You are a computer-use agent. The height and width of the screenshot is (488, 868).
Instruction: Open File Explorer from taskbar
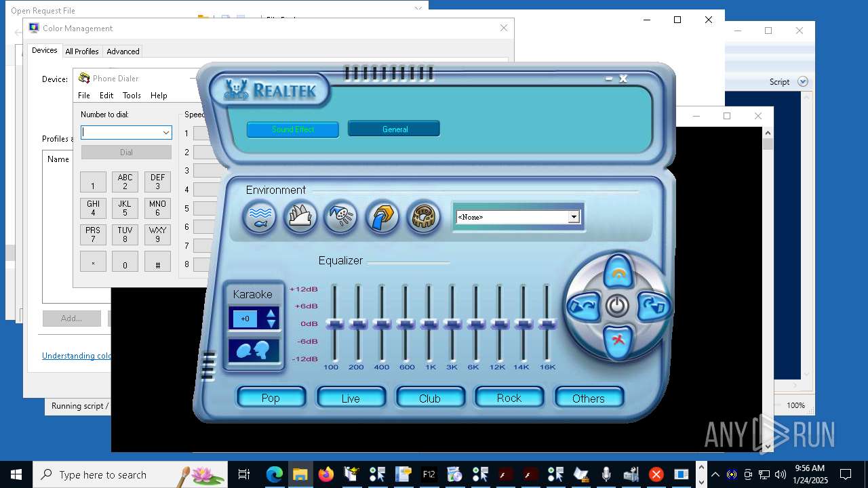click(x=300, y=474)
